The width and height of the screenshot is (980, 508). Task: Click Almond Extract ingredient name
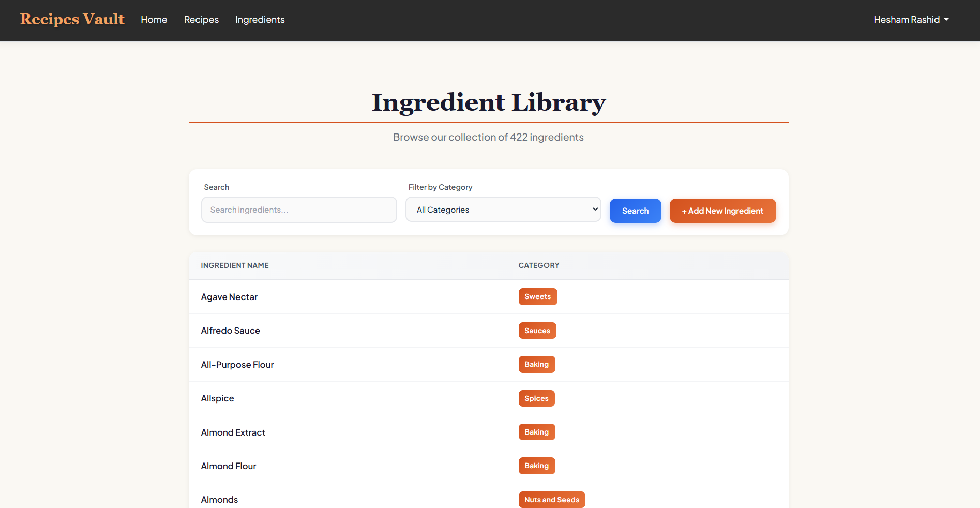(233, 432)
